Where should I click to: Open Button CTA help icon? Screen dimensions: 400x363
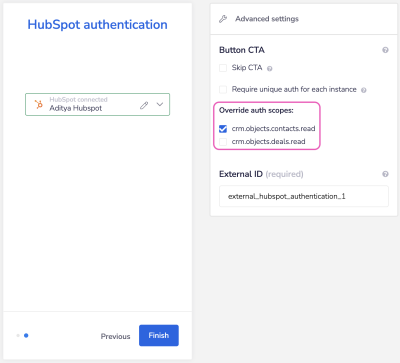(x=385, y=50)
